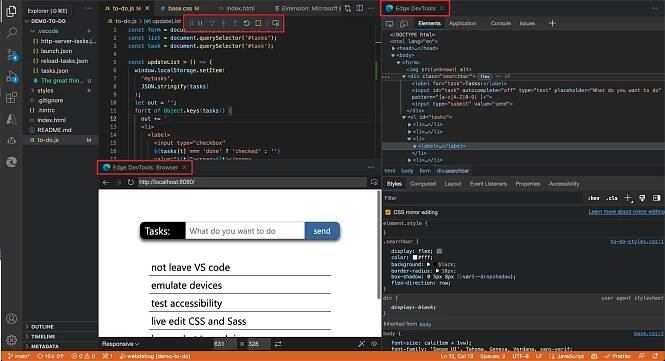
Task: Switch to the Event Listeners tab
Action: click(x=488, y=184)
